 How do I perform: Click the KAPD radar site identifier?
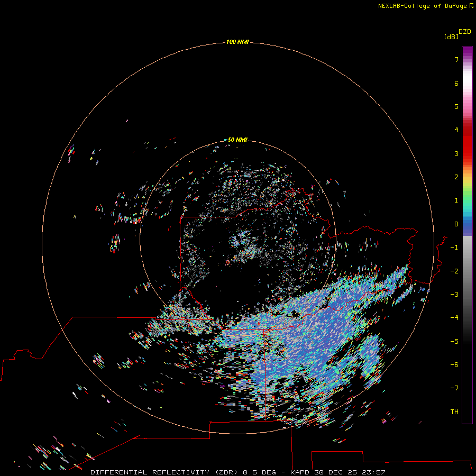click(x=300, y=472)
